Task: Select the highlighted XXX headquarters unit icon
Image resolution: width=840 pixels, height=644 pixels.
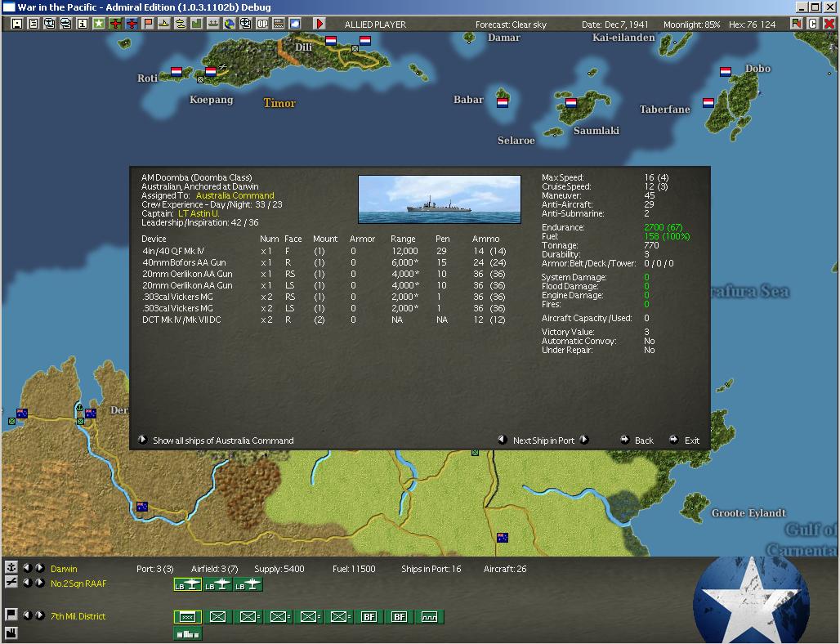Action: (187, 617)
